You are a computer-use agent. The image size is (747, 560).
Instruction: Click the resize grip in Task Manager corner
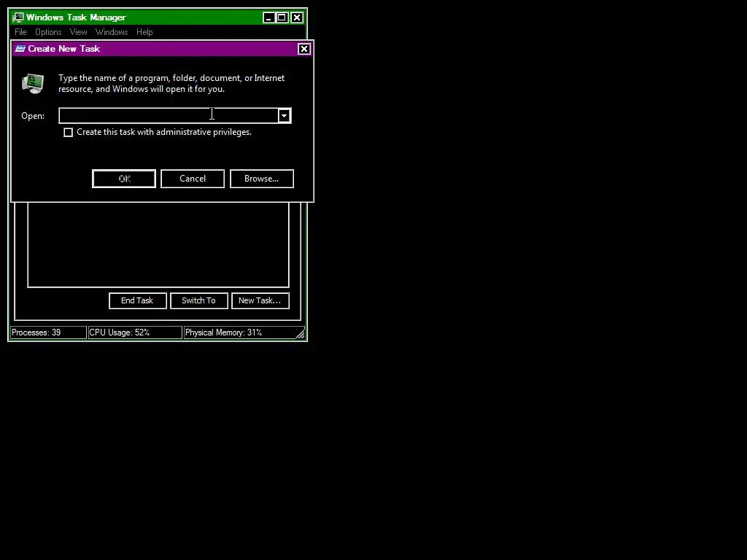[300, 334]
